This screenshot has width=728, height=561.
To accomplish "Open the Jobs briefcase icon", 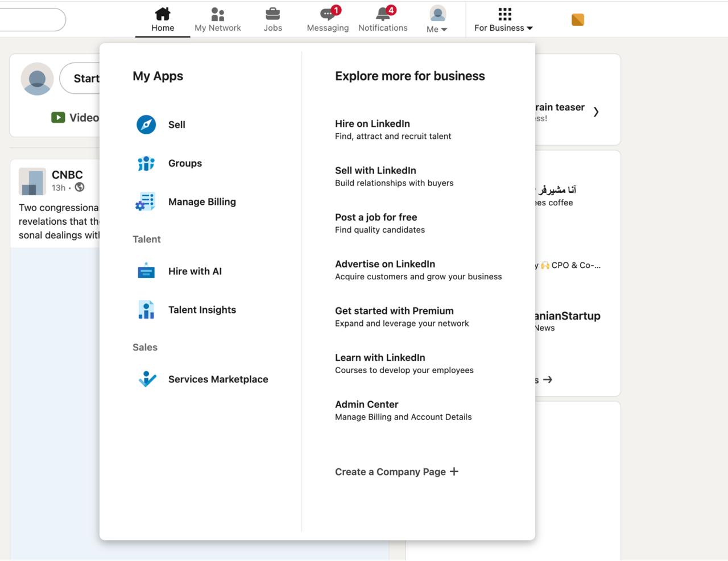I will pyautogui.click(x=272, y=14).
